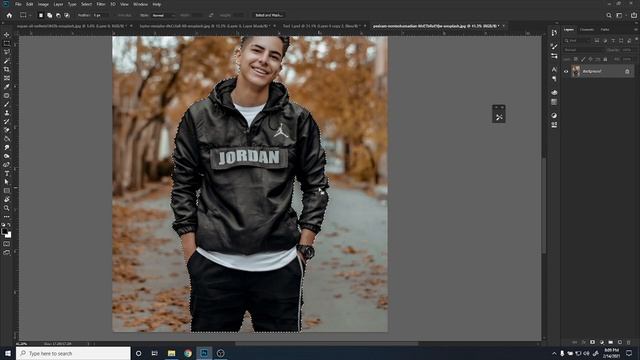
Task: Open the Adjustments panel icon
Action: click(554, 116)
